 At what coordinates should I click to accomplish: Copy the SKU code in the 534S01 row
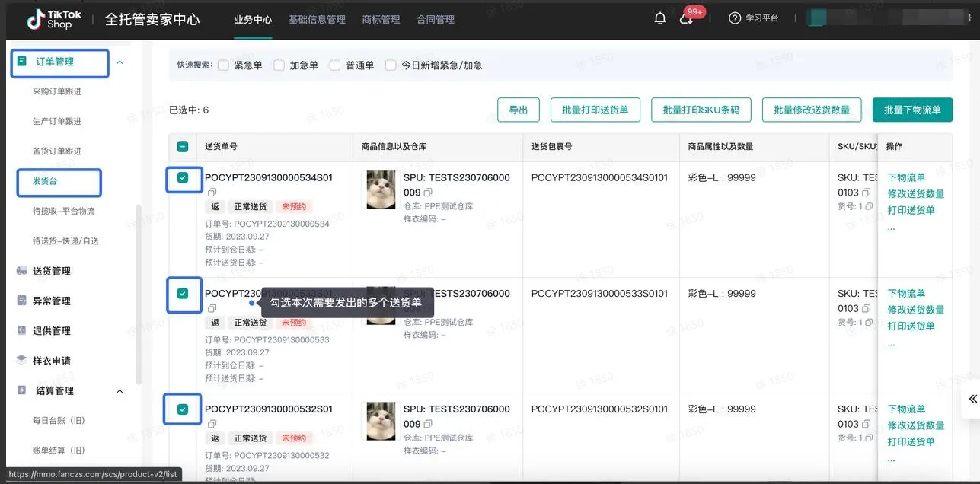[866, 193]
